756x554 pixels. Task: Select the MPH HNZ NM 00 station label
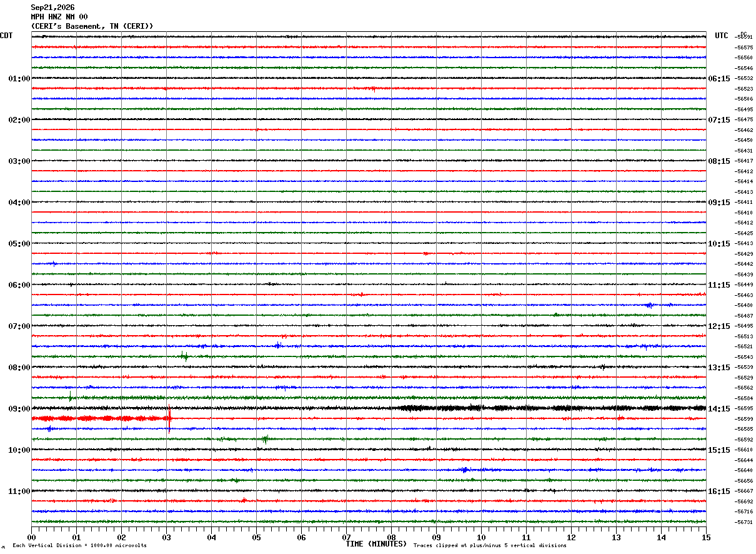tap(59, 17)
